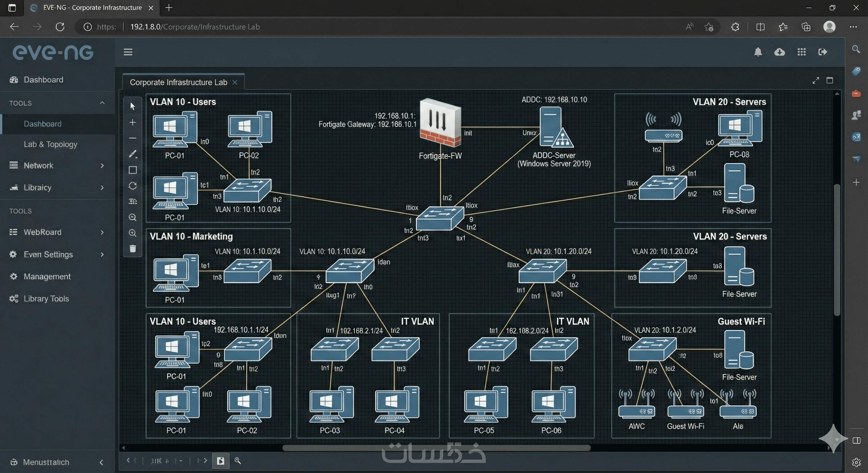Toggle the hamburger sidebar menu
868x473 pixels.
coord(128,52)
